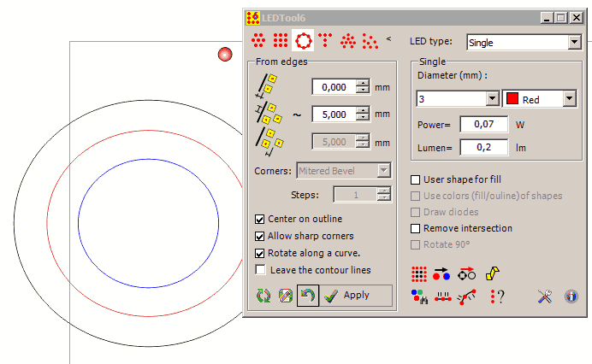Viewport: 592px width, 364px height.
Task: Click the Steps field showing 1
Action: pyautogui.click(x=356, y=195)
